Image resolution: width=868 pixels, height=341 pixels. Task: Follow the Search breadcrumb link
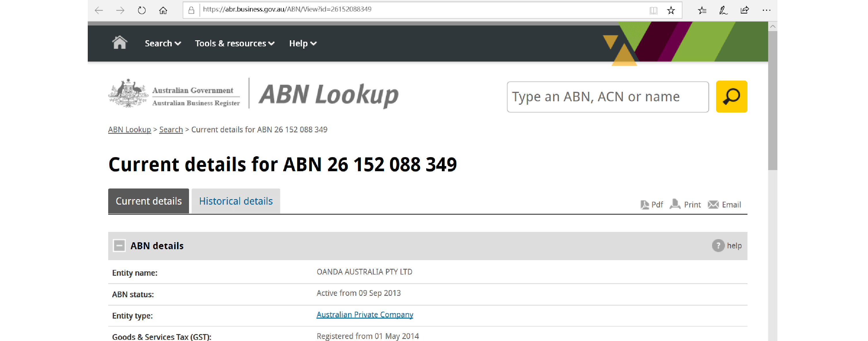(171, 130)
